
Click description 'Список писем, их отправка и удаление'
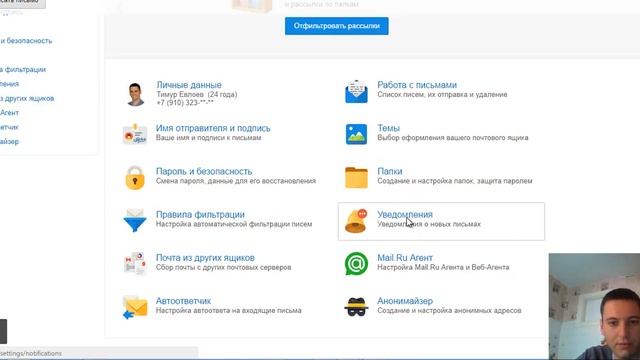[442, 94]
